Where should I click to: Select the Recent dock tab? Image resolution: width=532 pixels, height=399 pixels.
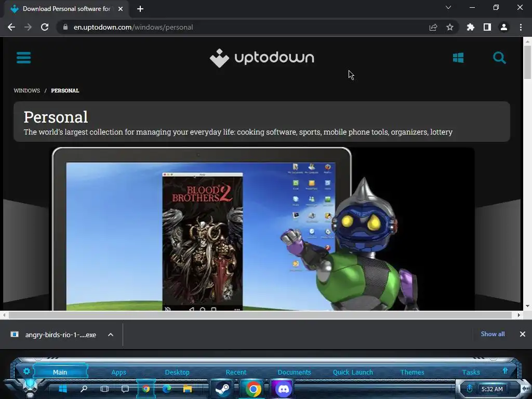click(236, 372)
